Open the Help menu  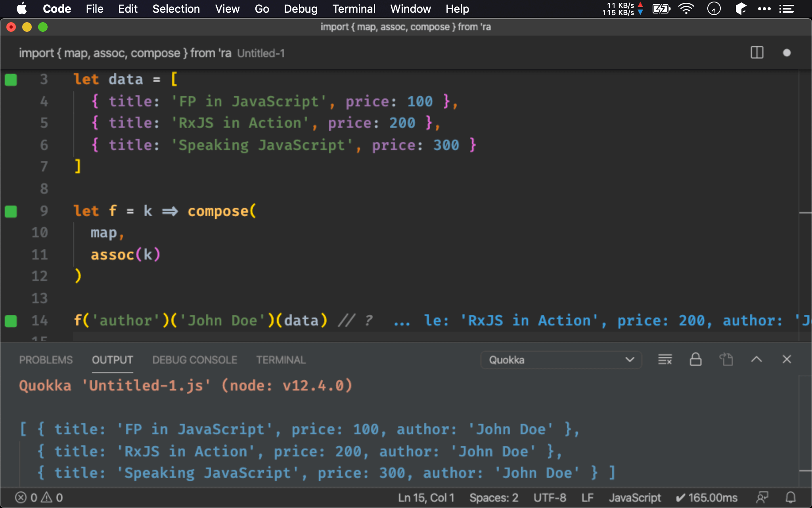click(x=457, y=9)
